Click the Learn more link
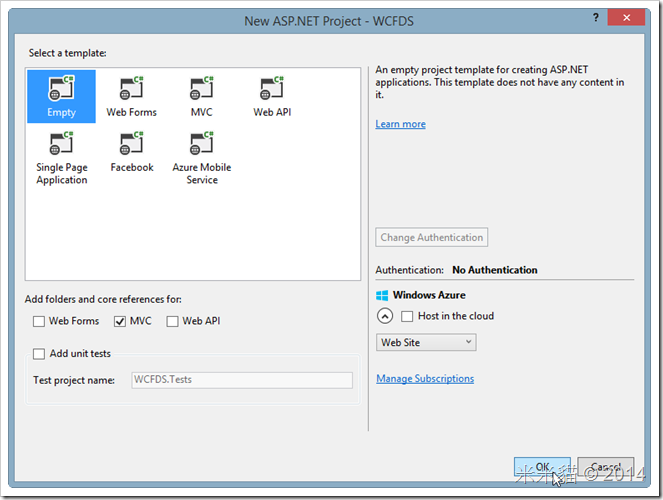 (400, 124)
